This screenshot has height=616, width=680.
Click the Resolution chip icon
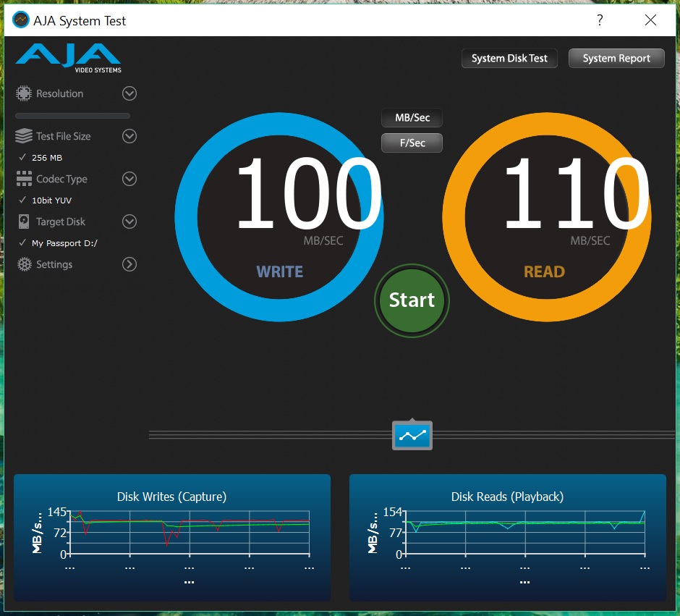point(24,93)
